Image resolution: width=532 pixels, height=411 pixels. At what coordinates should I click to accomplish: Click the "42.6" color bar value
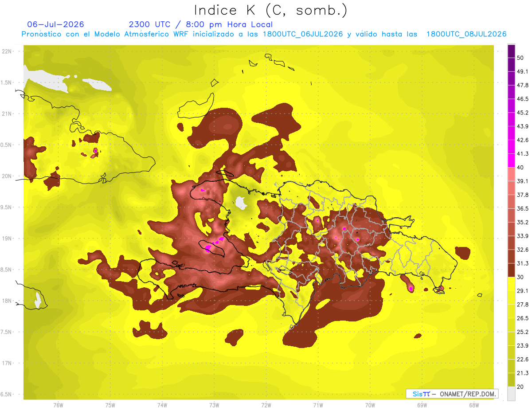[x=522, y=140]
